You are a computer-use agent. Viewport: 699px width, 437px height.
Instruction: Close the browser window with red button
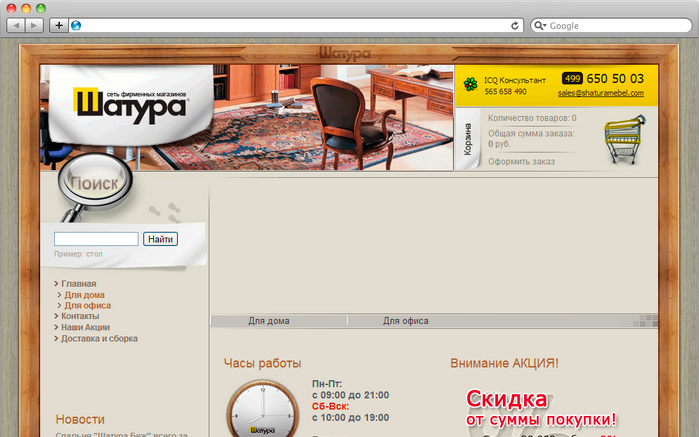coord(12,8)
